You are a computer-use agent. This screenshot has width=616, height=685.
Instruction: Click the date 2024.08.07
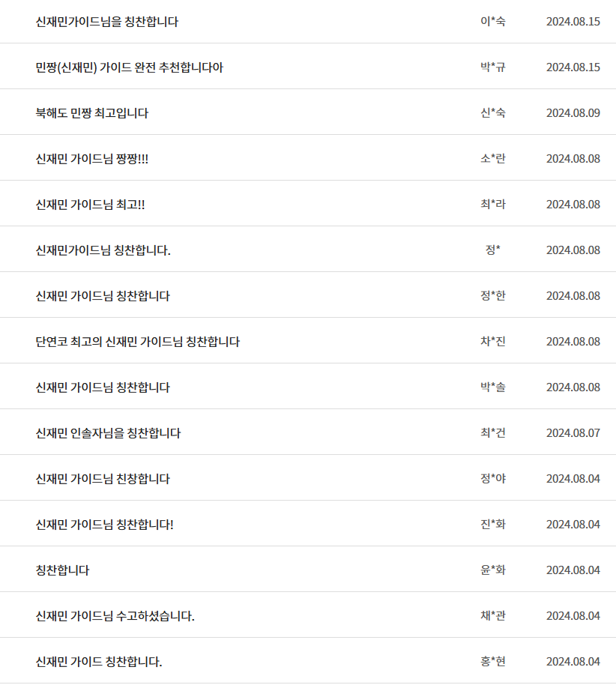pyautogui.click(x=573, y=433)
